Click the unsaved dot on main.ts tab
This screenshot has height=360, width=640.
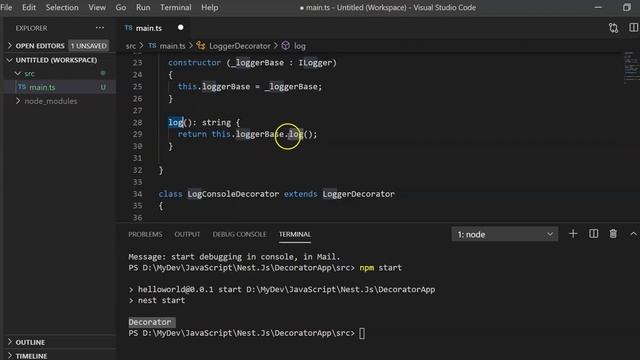click(180, 27)
